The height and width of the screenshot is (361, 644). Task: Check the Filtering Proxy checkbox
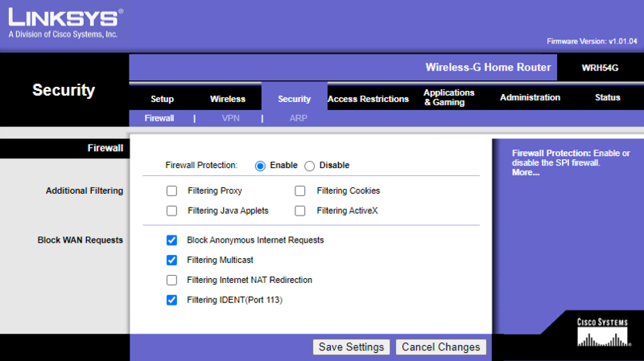click(171, 191)
